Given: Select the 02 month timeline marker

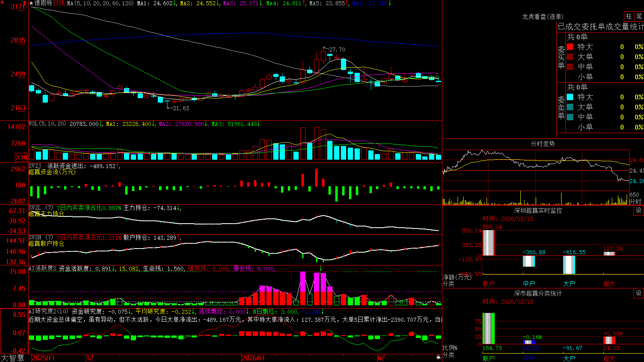Looking at the screenshot, I should (381, 358).
